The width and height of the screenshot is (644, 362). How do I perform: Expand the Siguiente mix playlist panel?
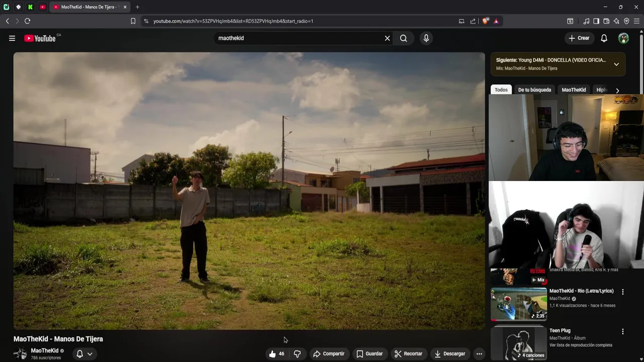(x=616, y=64)
